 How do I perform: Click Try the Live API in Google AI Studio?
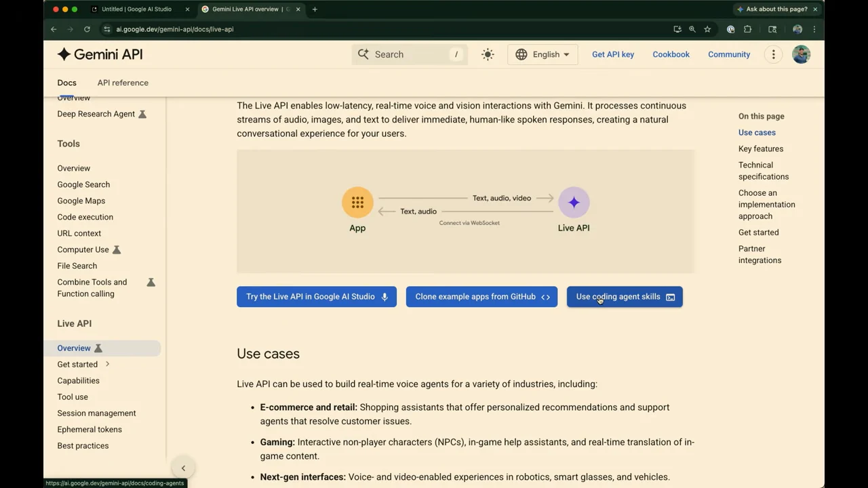point(317,297)
